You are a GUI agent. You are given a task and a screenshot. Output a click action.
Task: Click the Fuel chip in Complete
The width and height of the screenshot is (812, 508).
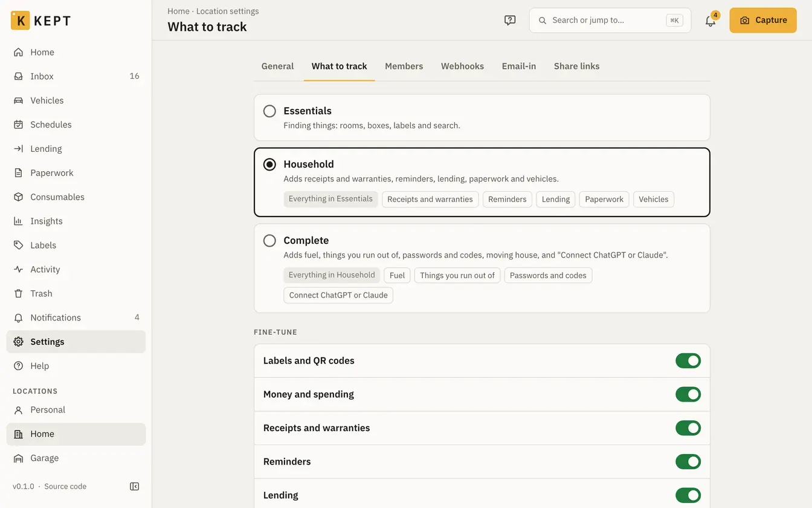[x=397, y=276]
